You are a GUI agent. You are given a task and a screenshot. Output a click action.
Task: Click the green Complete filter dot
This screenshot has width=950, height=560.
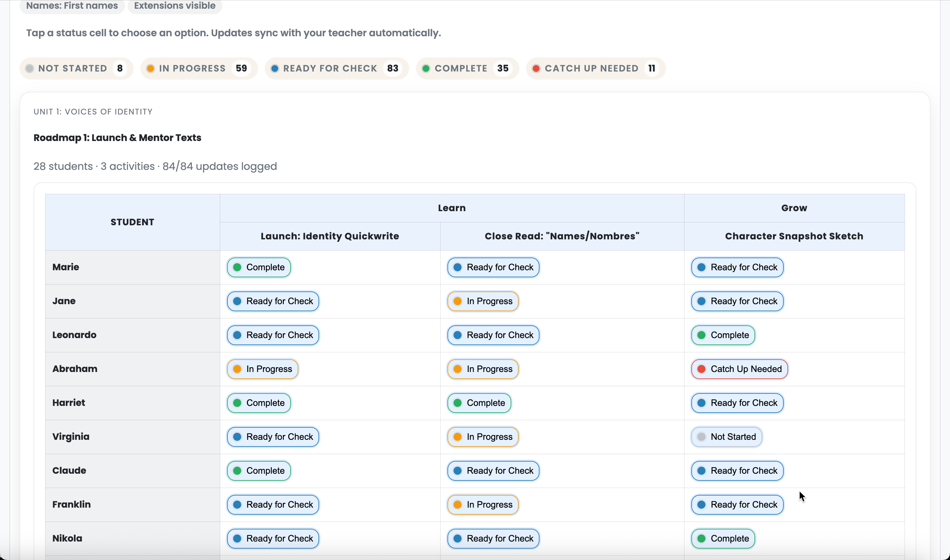[x=426, y=68]
